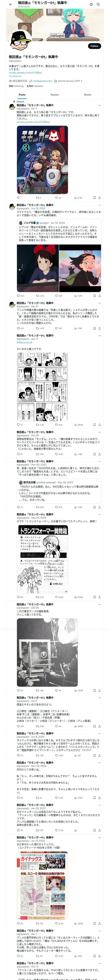View the Momonga book cover image
110x980 pixels.
tap(43, 160)
